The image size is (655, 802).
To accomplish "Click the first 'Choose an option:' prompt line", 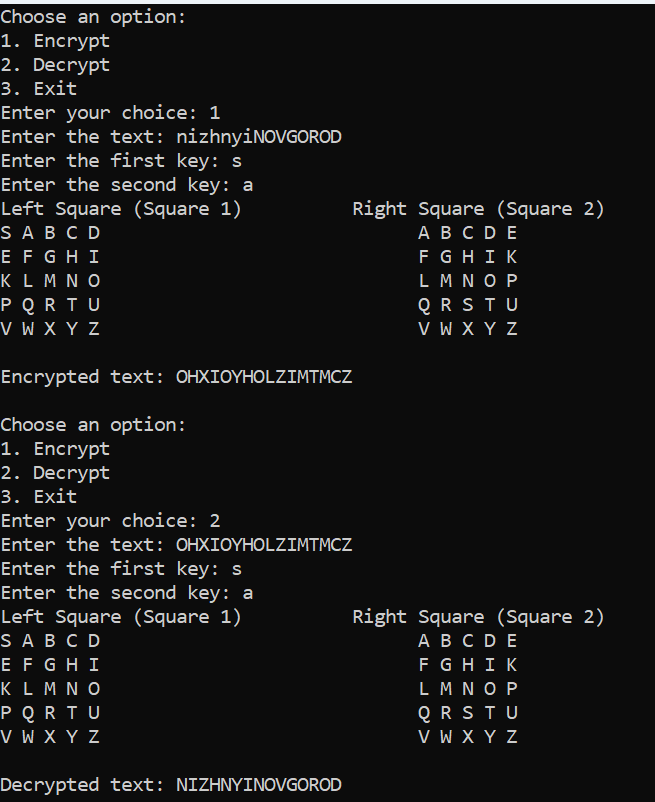I will point(93,17).
